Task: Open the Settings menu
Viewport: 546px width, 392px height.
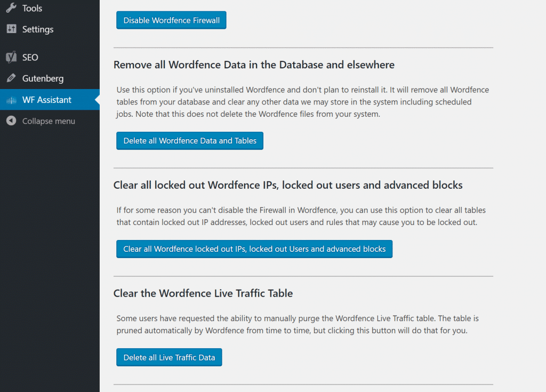Action: (37, 29)
